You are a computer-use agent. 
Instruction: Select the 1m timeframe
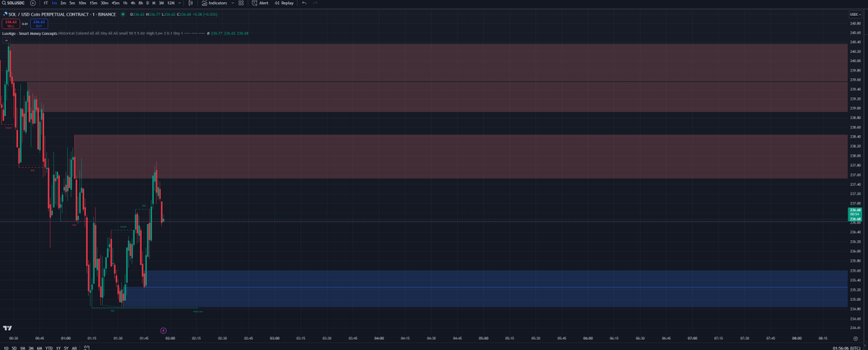[54, 3]
